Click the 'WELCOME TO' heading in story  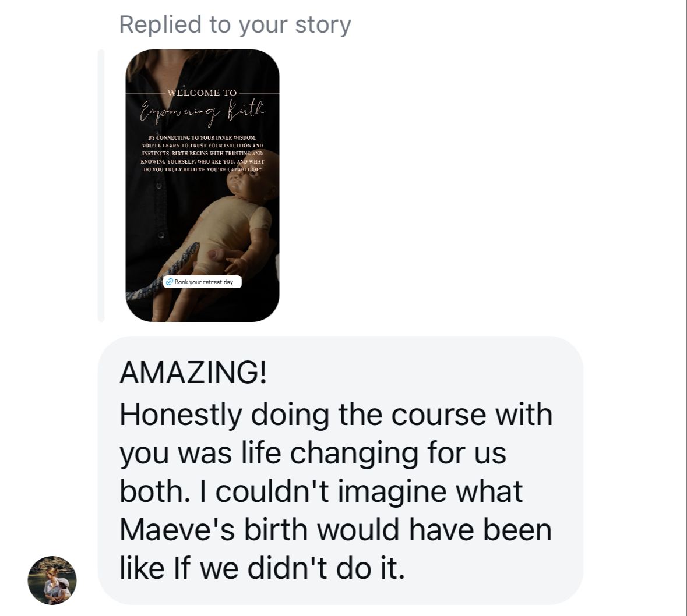point(202,93)
